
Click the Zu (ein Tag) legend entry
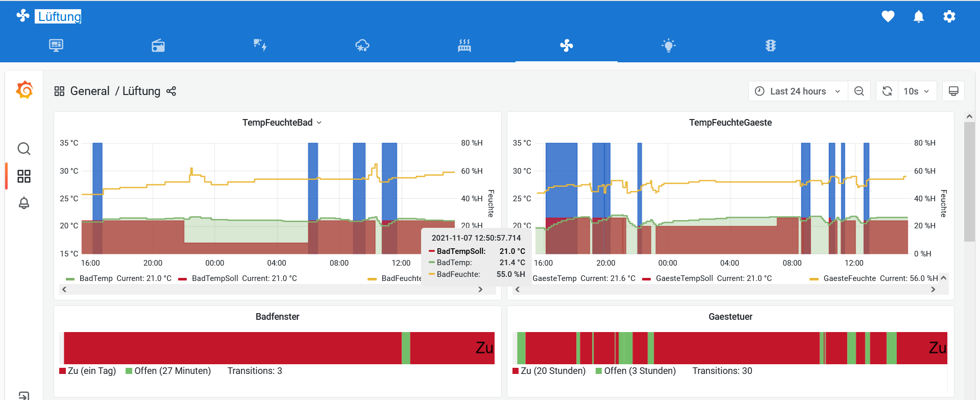[88, 371]
